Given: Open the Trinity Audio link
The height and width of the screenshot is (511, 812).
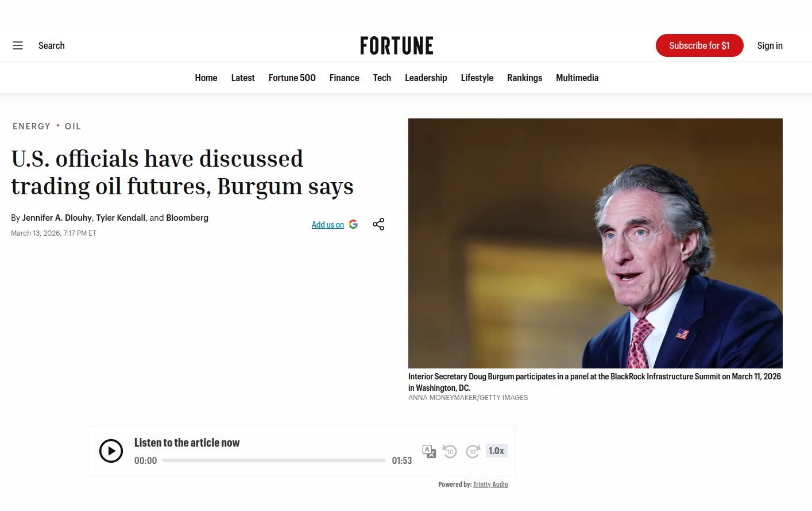Looking at the screenshot, I should (490, 485).
